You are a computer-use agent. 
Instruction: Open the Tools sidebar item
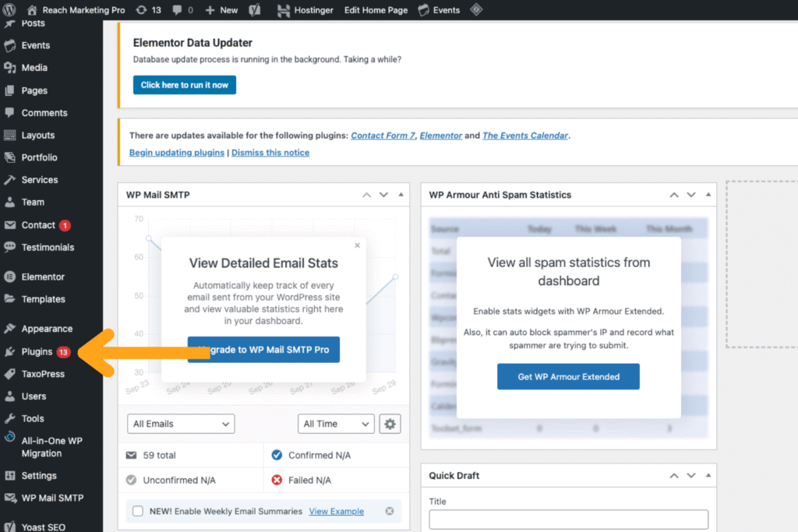pos(33,418)
